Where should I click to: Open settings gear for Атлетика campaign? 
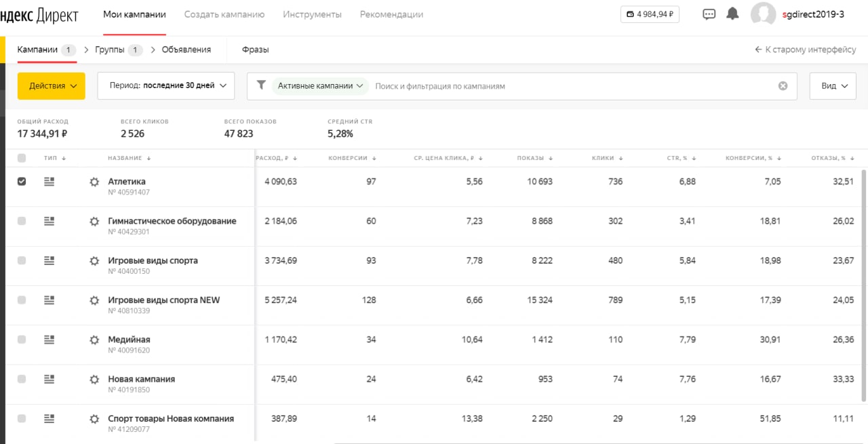pyautogui.click(x=94, y=182)
